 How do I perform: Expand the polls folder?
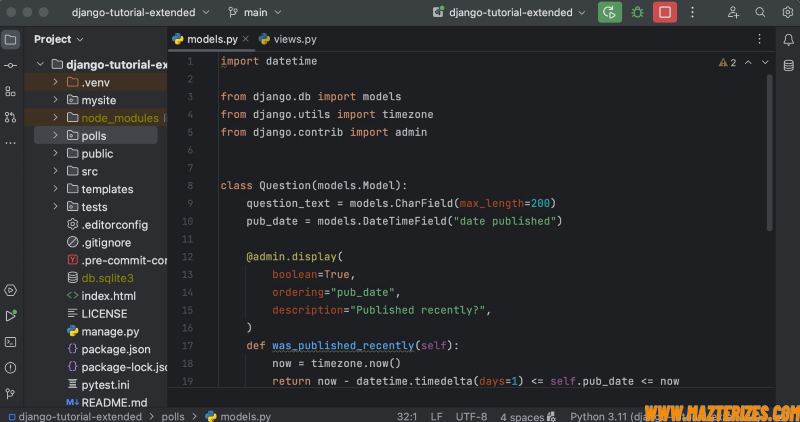[55, 135]
